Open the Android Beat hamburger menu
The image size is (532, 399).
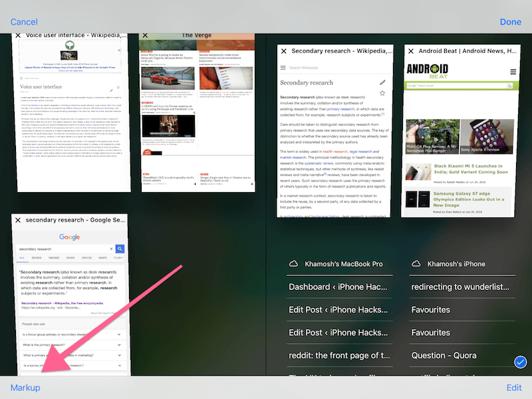coord(513,72)
